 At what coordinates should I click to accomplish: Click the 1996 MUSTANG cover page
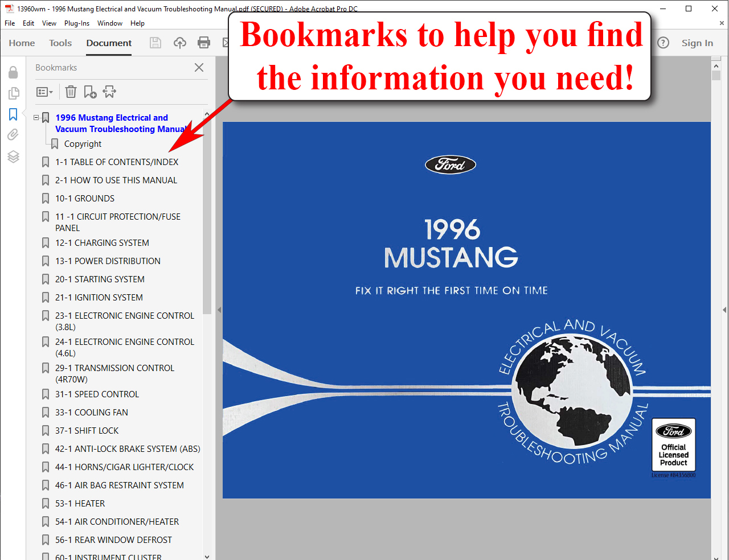[466, 310]
